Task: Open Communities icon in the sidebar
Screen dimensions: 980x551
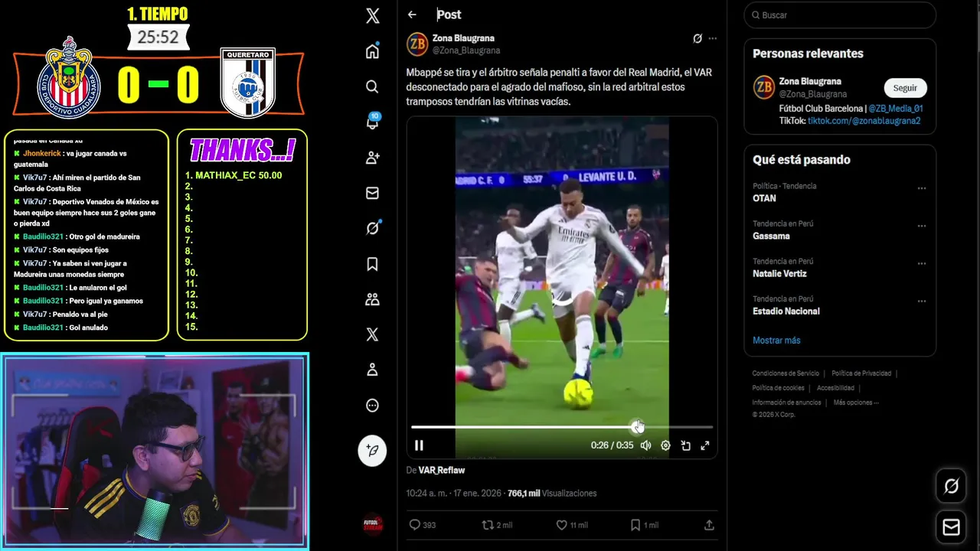Action: pos(372,299)
